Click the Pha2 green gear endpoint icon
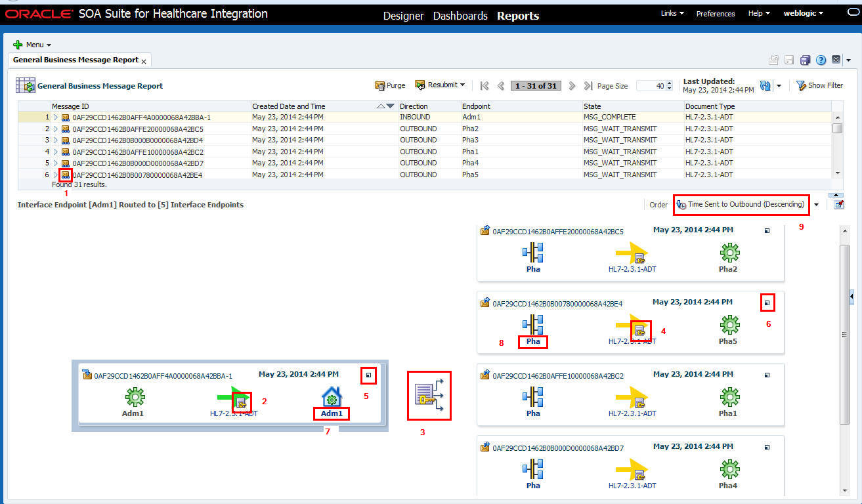862x504 pixels. (x=729, y=252)
